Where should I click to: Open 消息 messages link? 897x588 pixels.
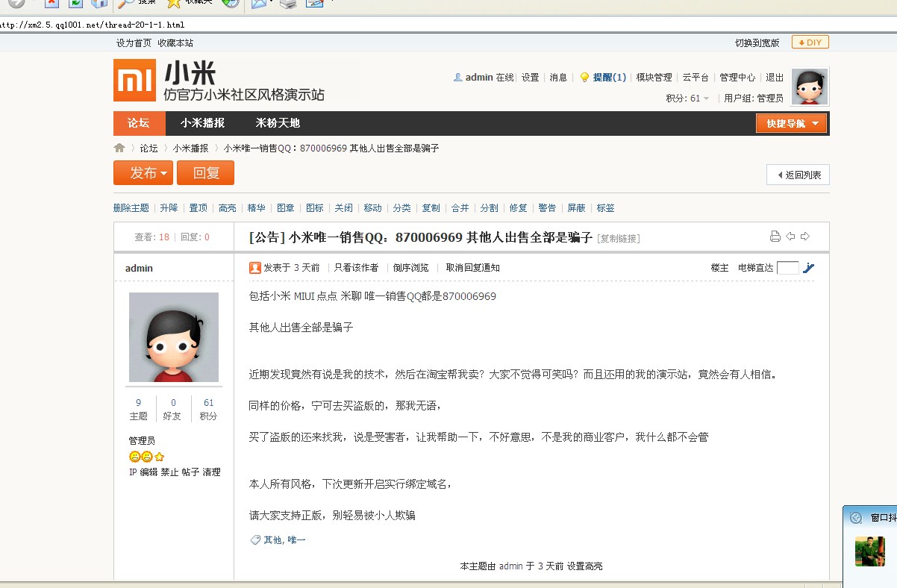pos(558,78)
